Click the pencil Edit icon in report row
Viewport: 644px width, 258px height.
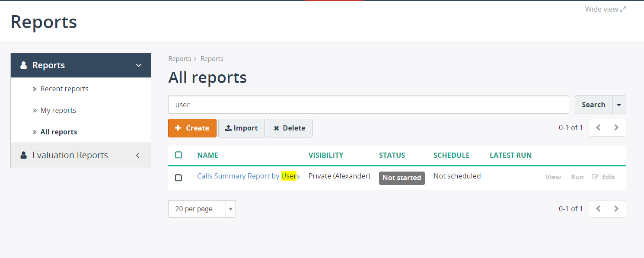tap(595, 177)
